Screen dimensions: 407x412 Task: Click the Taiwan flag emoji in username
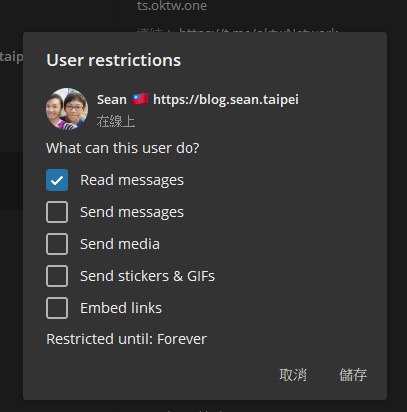coord(140,99)
